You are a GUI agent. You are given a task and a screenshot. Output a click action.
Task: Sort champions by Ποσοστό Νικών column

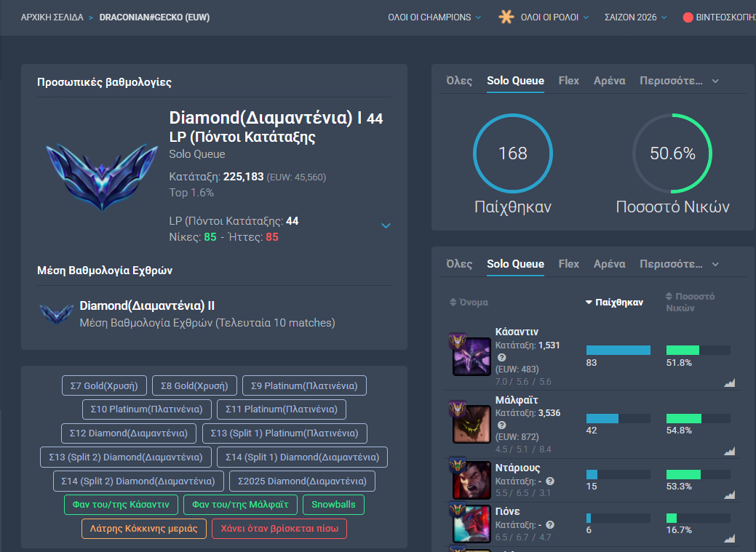coord(690,303)
